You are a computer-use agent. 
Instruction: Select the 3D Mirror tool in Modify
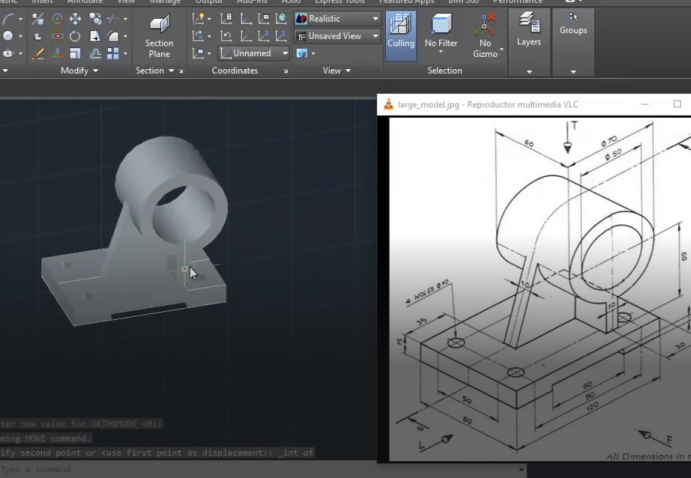point(38,19)
